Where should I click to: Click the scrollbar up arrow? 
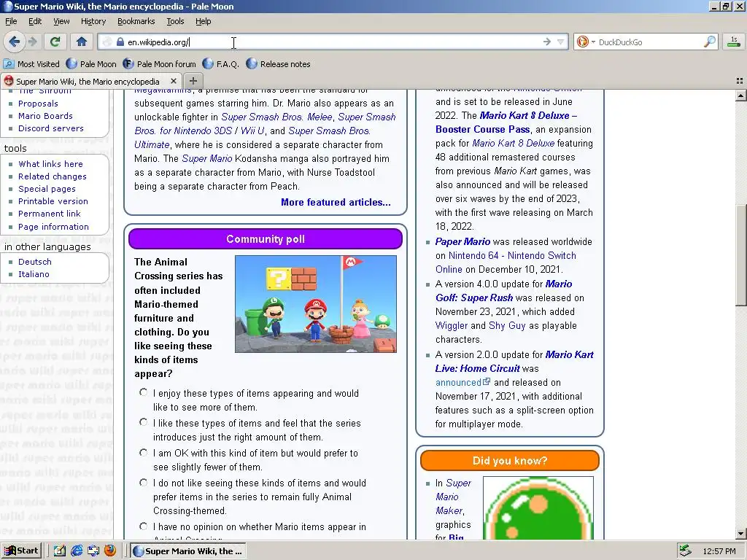740,96
